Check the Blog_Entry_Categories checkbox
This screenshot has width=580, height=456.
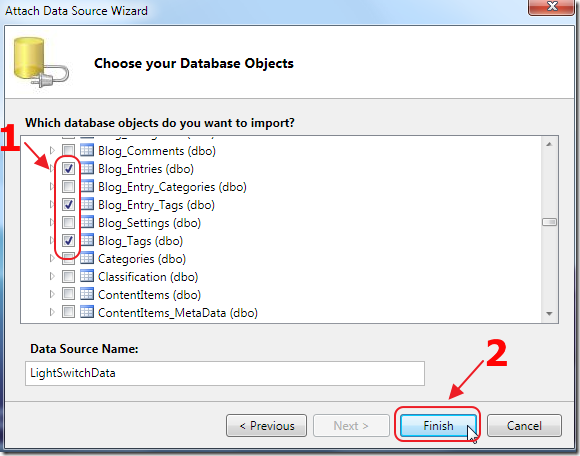pyautogui.click(x=68, y=186)
